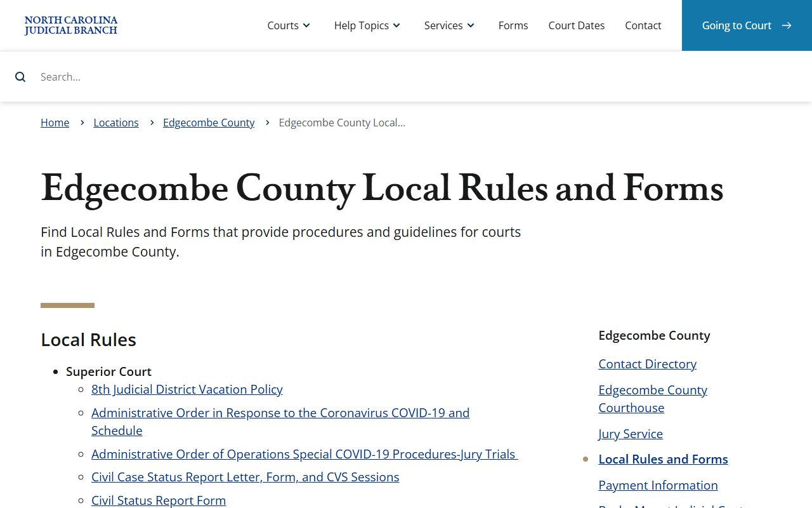Click the Going to Court button

[747, 25]
